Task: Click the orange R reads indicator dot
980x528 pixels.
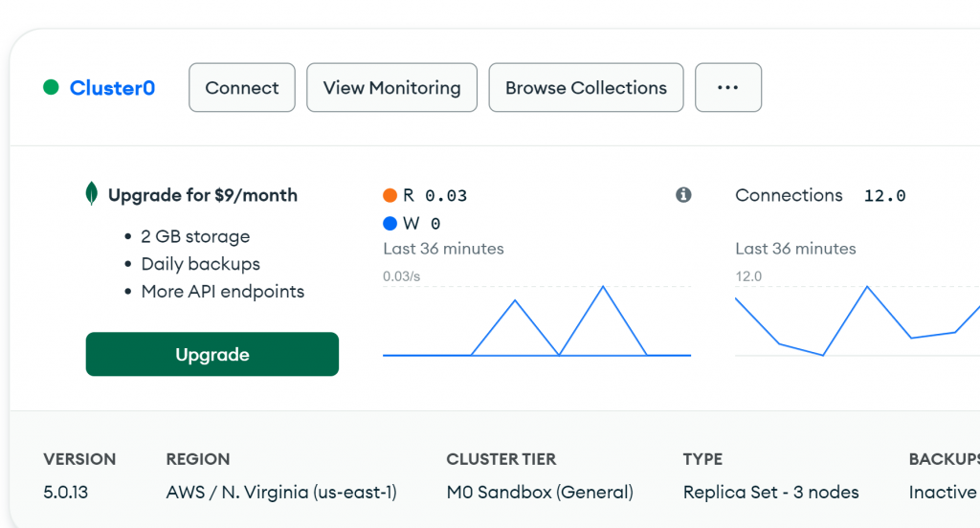Action: (390, 196)
